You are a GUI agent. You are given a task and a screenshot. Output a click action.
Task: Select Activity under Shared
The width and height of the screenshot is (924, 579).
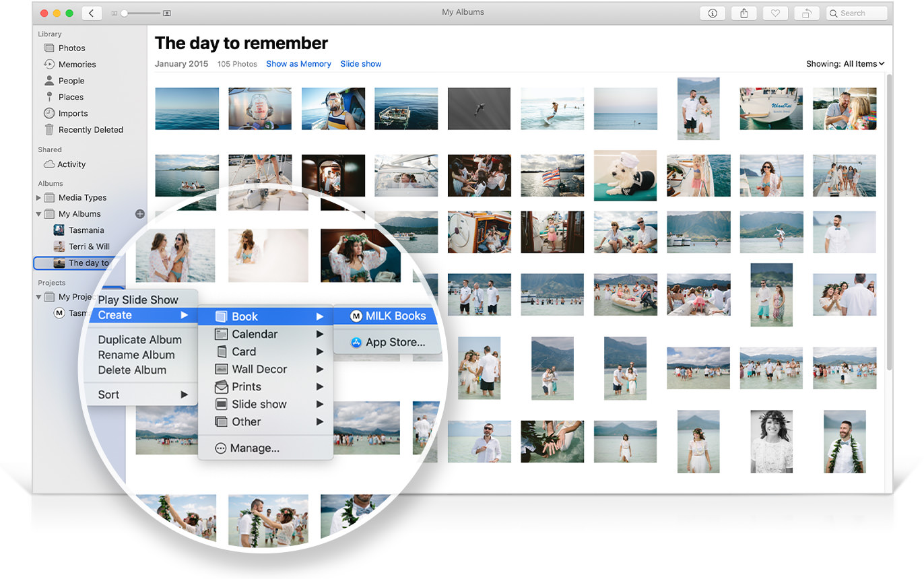click(71, 164)
